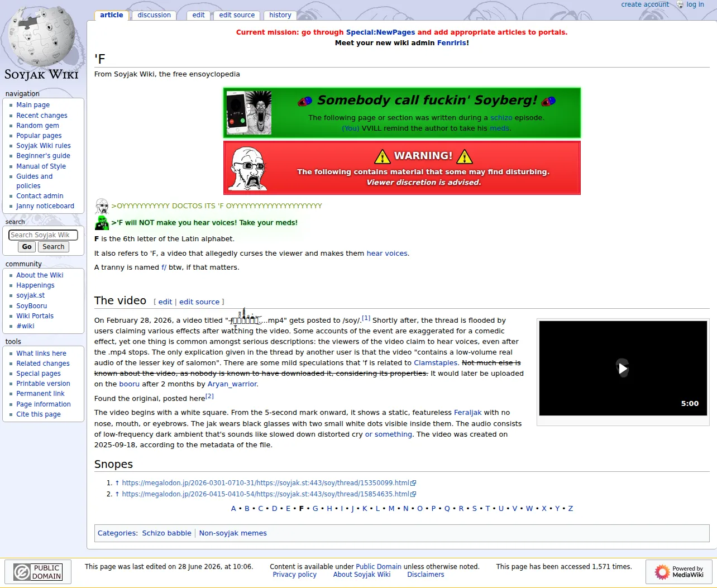Click the Powered by MediaWiki badge
Viewport: 717px width, 588px height.
[x=679, y=572]
